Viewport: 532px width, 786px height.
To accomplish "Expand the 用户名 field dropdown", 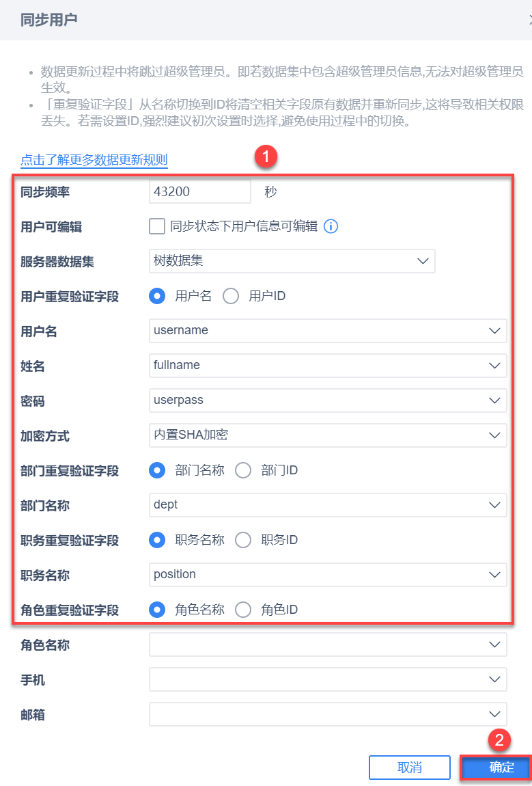I will tap(328, 330).
